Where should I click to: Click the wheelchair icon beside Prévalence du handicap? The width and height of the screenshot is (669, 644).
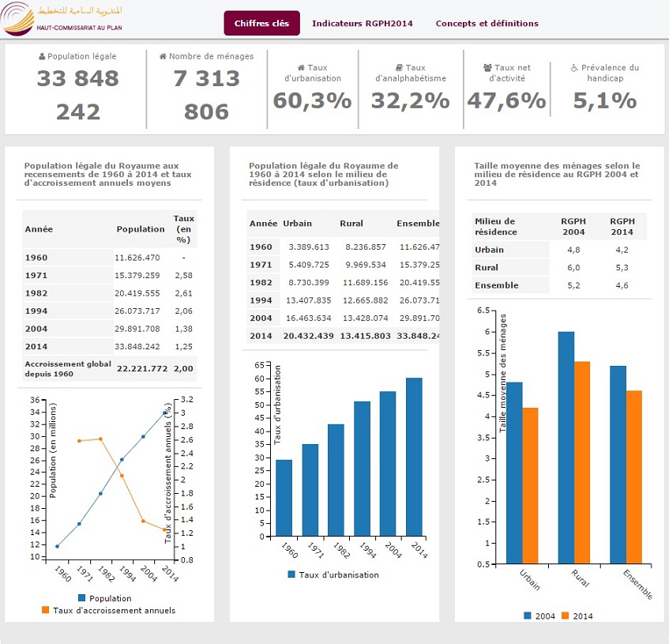click(574, 68)
